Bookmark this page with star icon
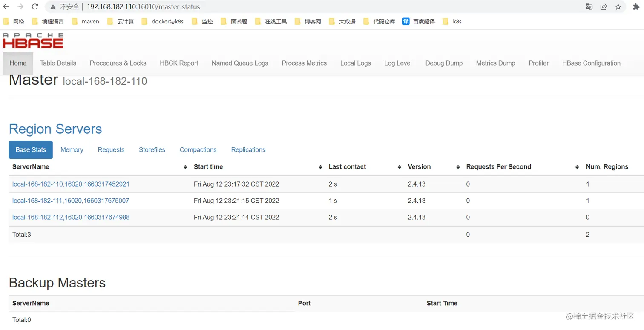 618,7
